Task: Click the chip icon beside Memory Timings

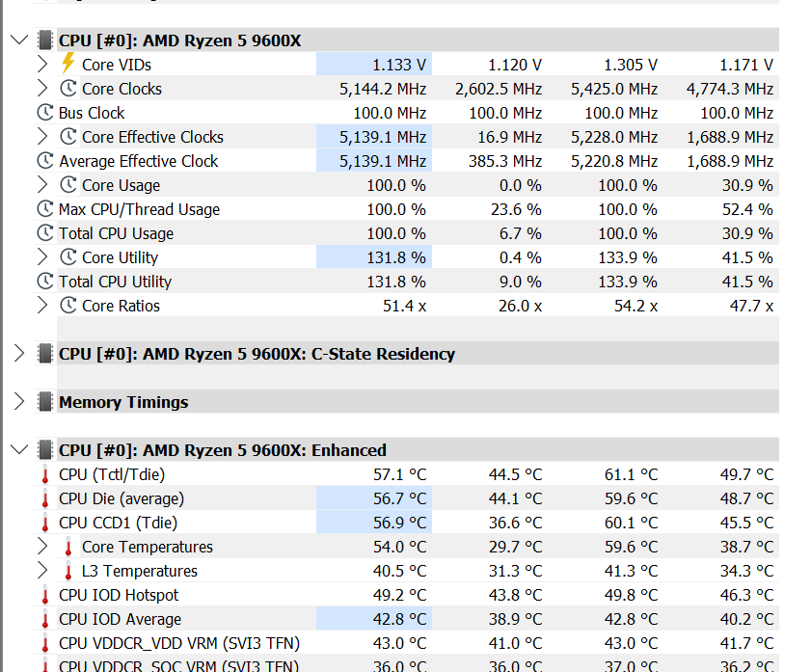Action: tap(44, 402)
